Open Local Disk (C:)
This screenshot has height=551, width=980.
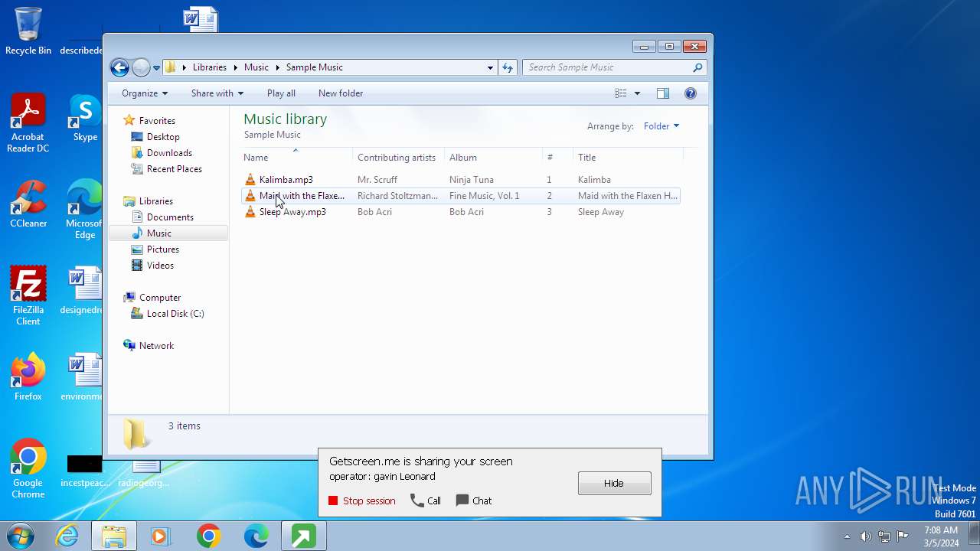pos(175,314)
